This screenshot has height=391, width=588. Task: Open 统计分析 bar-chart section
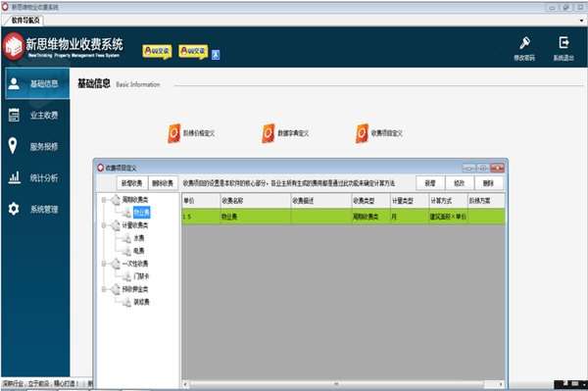click(37, 177)
